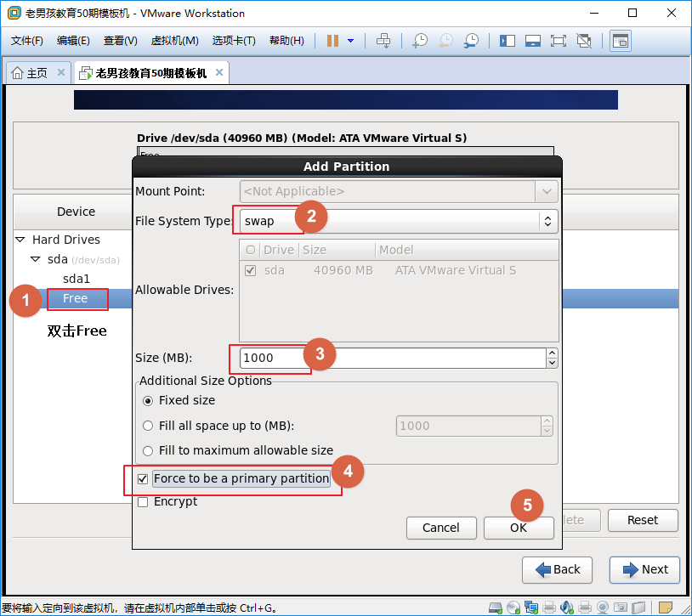
Task: Enter full screen mode from toolbar
Action: point(559,41)
